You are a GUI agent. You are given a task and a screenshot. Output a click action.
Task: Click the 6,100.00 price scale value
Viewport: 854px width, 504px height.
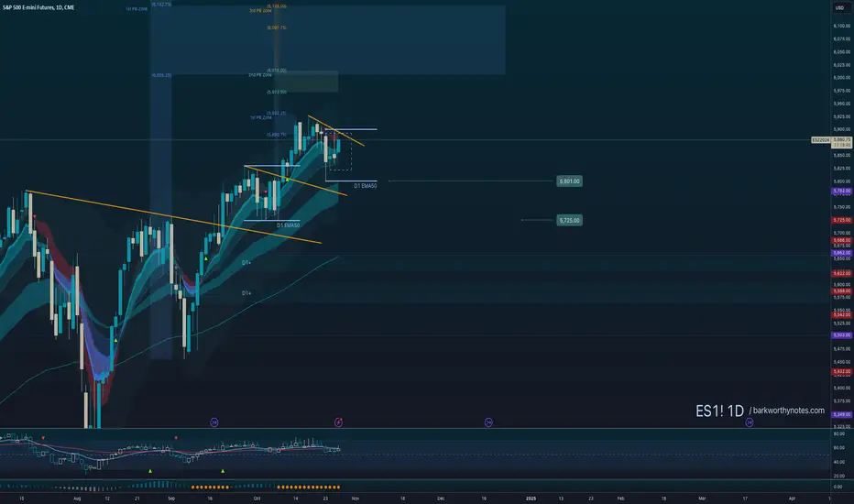click(x=842, y=26)
